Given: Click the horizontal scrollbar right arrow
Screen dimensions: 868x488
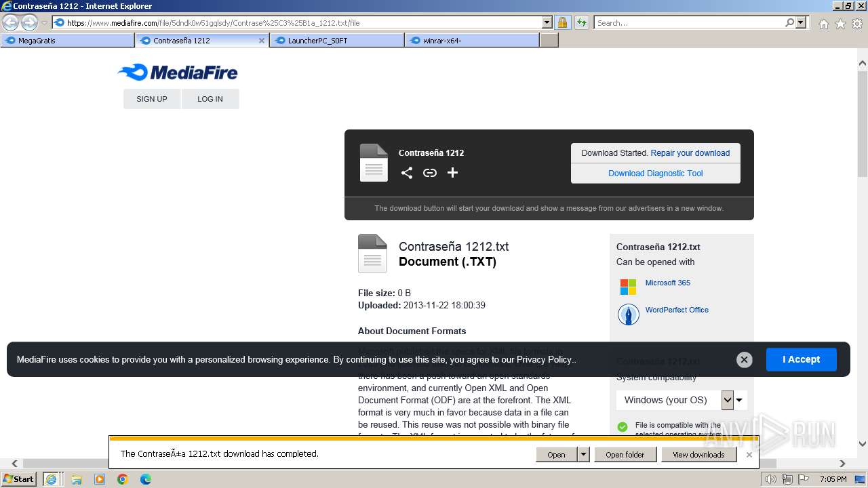Looking at the screenshot, I should pyautogui.click(x=843, y=464).
